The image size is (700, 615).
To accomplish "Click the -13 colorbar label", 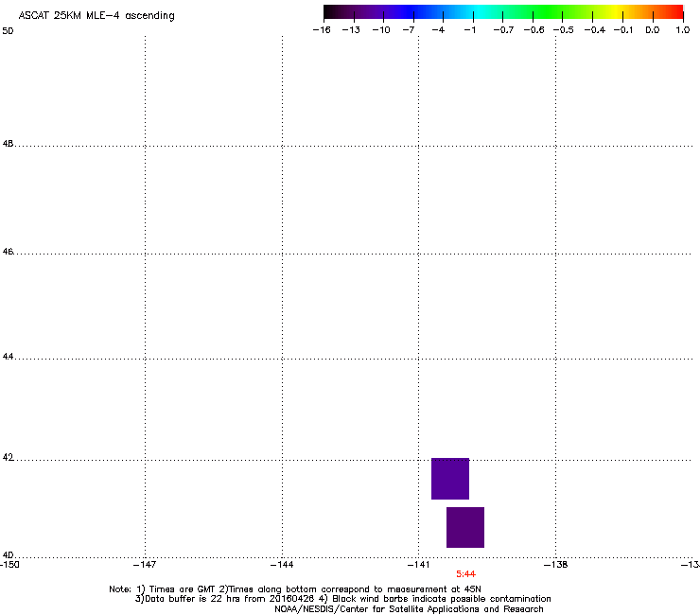I will tap(351, 30).
